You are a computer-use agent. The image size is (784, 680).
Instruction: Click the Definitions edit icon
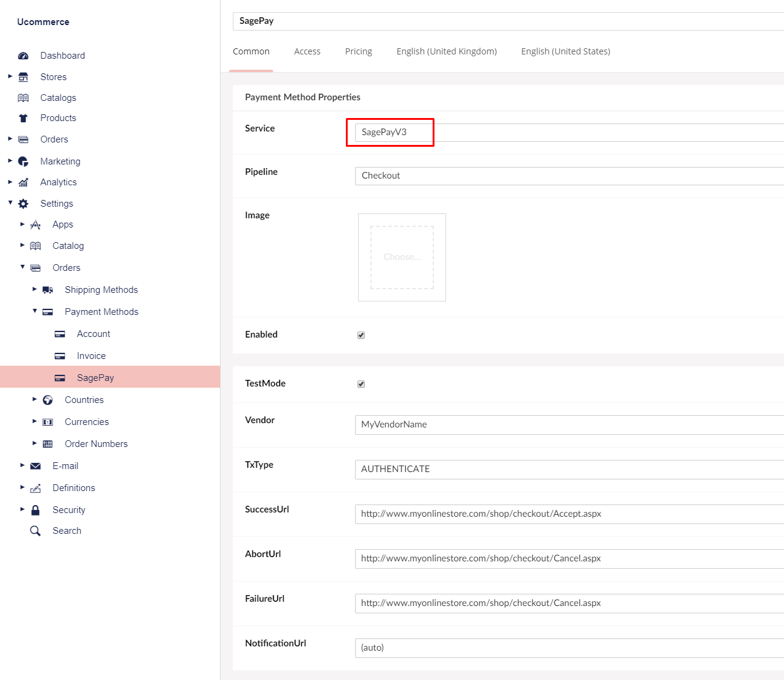tap(35, 488)
